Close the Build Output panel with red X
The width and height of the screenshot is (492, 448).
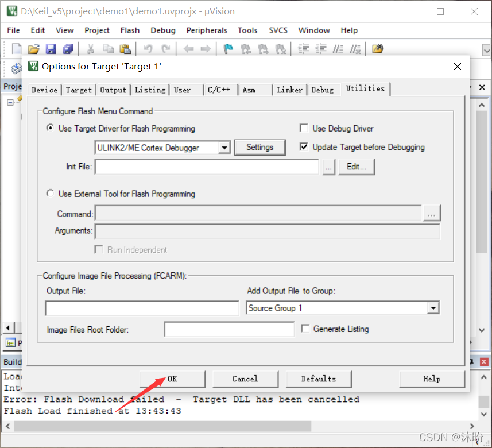484,362
